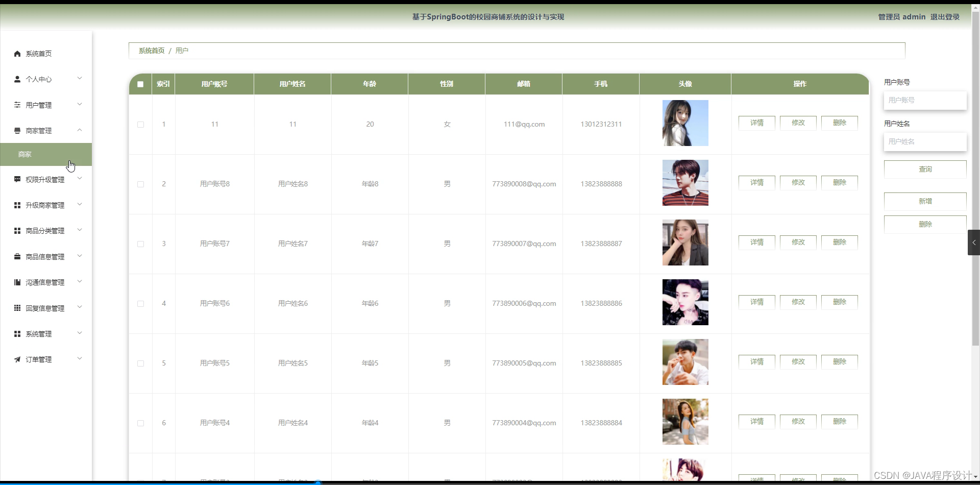The width and height of the screenshot is (980, 485).
Task: Click the avatar in the 用户账号4 row
Action: point(685,422)
